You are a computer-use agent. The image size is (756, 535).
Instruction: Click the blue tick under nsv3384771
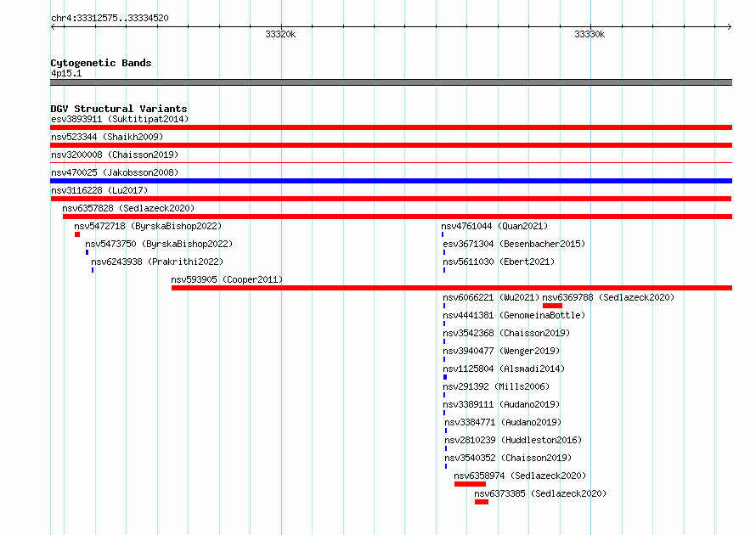(x=446, y=431)
